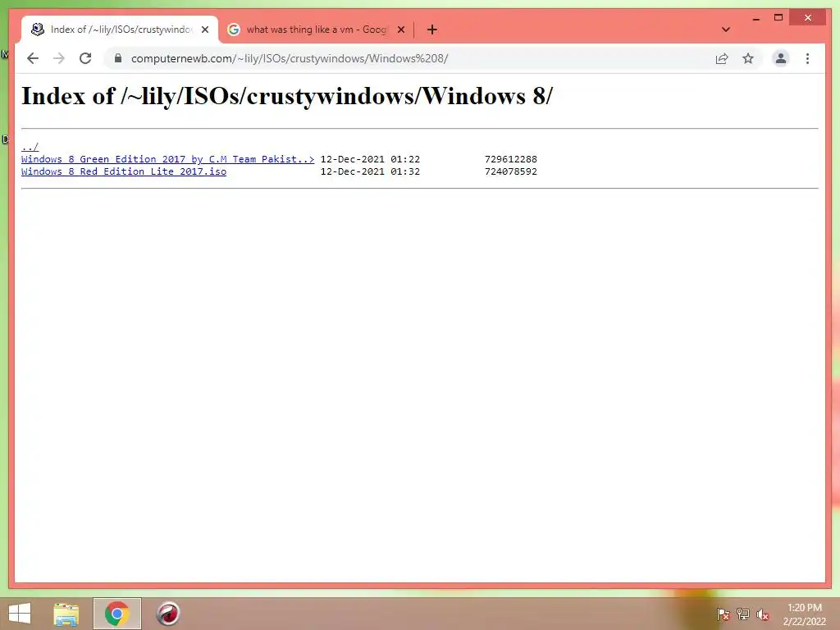840x630 pixels.
Task: View site info via the lock icon
Action: tap(118, 58)
